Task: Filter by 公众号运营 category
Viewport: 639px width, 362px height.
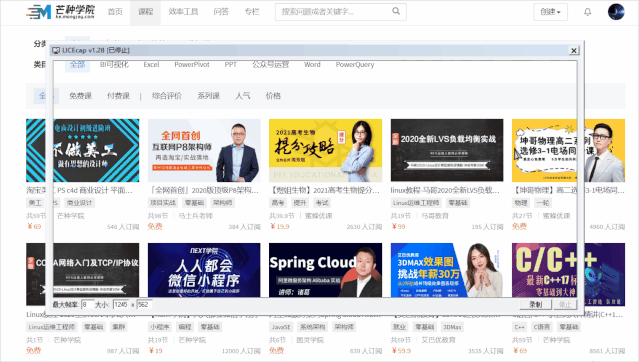Action: coord(271,64)
